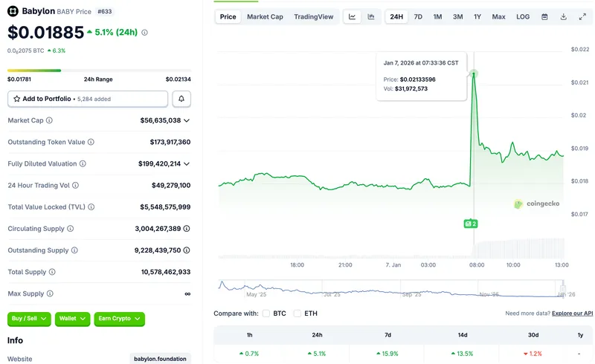Open the Explore our API link

point(572,313)
